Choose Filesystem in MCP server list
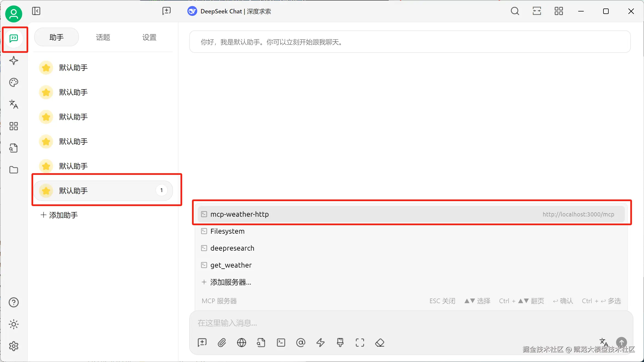The image size is (644, 362). point(227,231)
